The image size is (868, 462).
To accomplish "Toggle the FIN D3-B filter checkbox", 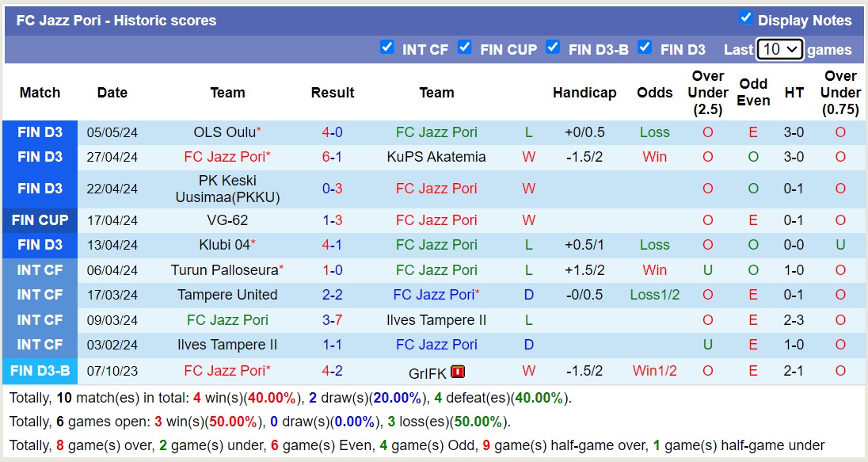I will point(553,48).
